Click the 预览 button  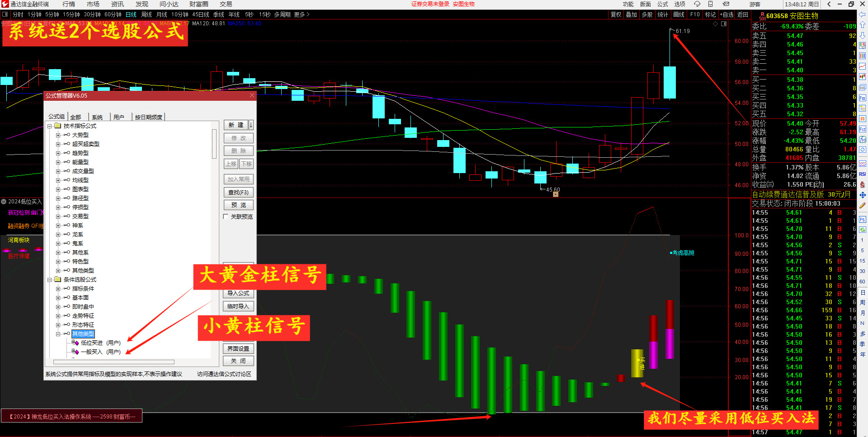(238, 205)
